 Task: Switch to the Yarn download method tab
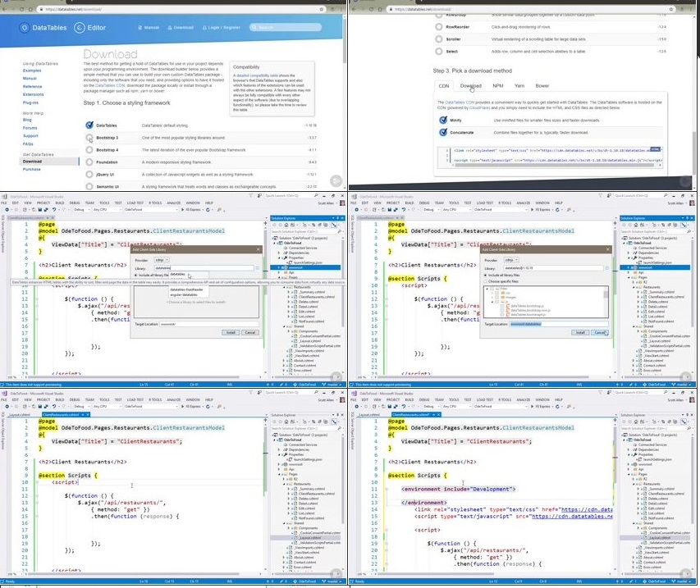(x=519, y=85)
